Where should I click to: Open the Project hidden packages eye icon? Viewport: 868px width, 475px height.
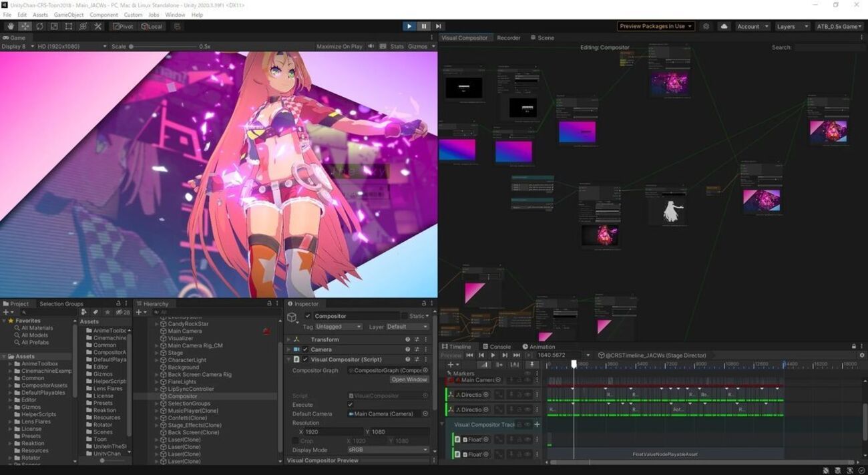(x=122, y=312)
